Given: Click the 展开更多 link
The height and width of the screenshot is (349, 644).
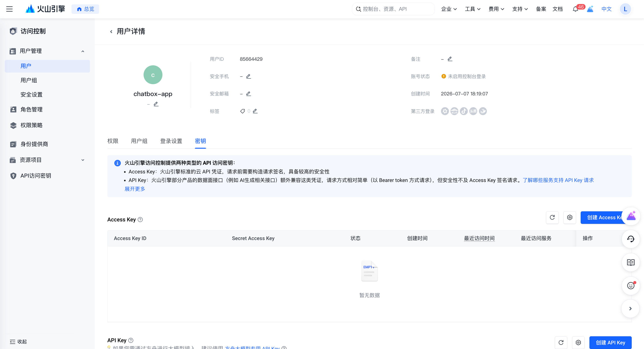Looking at the screenshot, I should (x=135, y=189).
